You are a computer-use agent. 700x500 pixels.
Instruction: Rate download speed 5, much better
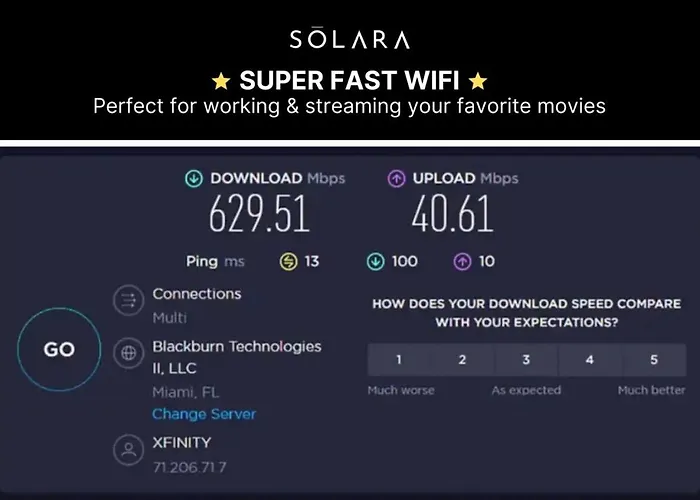pyautogui.click(x=654, y=360)
